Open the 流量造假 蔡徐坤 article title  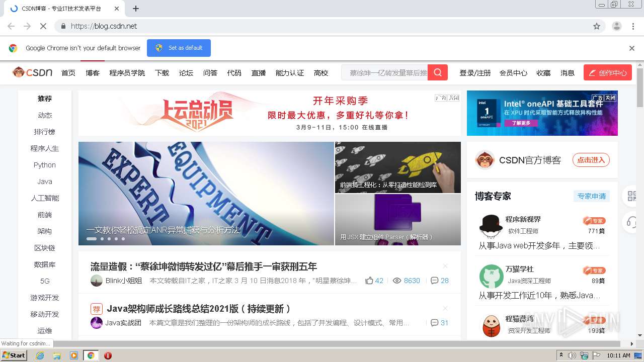(x=204, y=266)
